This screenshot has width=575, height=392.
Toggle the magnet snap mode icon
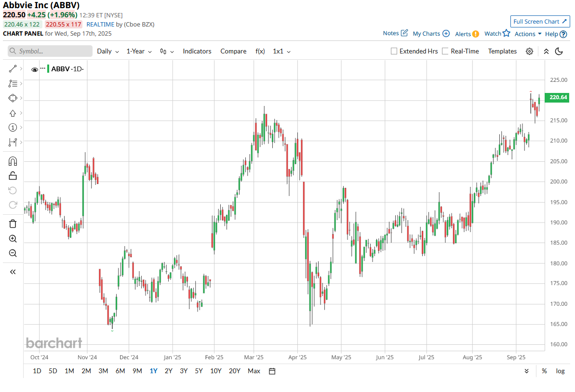pos(13,161)
